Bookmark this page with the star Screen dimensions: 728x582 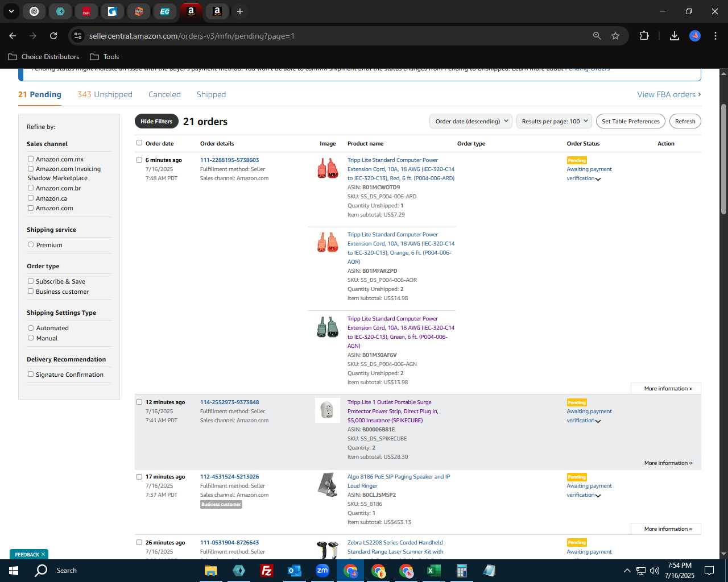(615, 36)
